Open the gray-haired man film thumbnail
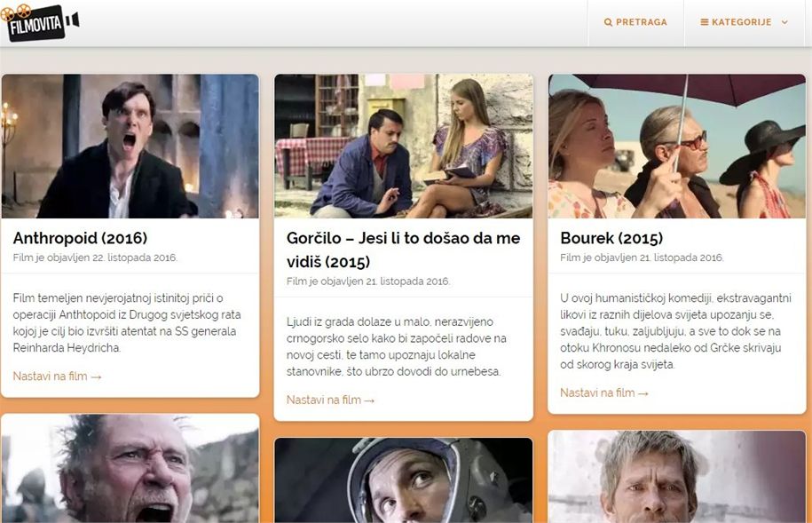This screenshot has width=812, height=523. (x=677, y=476)
